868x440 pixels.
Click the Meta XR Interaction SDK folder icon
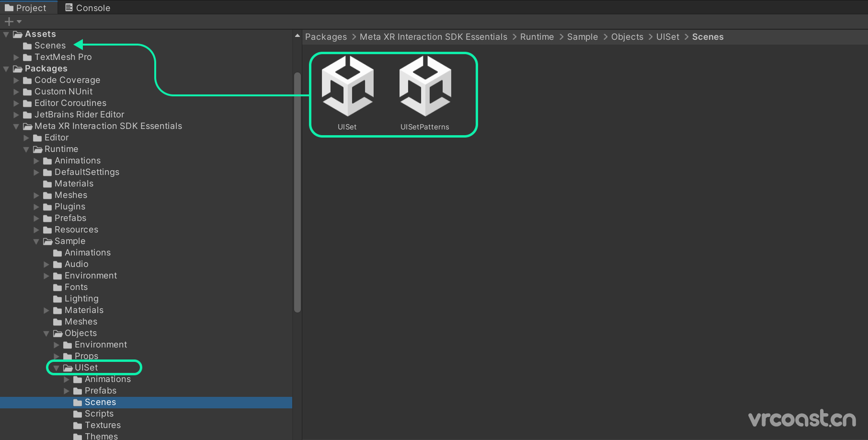tap(28, 127)
